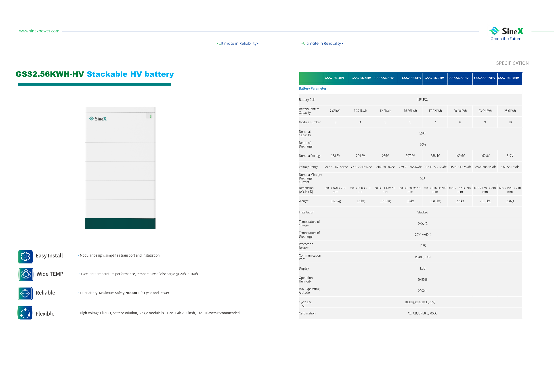Screen dimensions: 554x392
Task: Select the GSS2.56-6HV column header
Action: coord(410,78)
